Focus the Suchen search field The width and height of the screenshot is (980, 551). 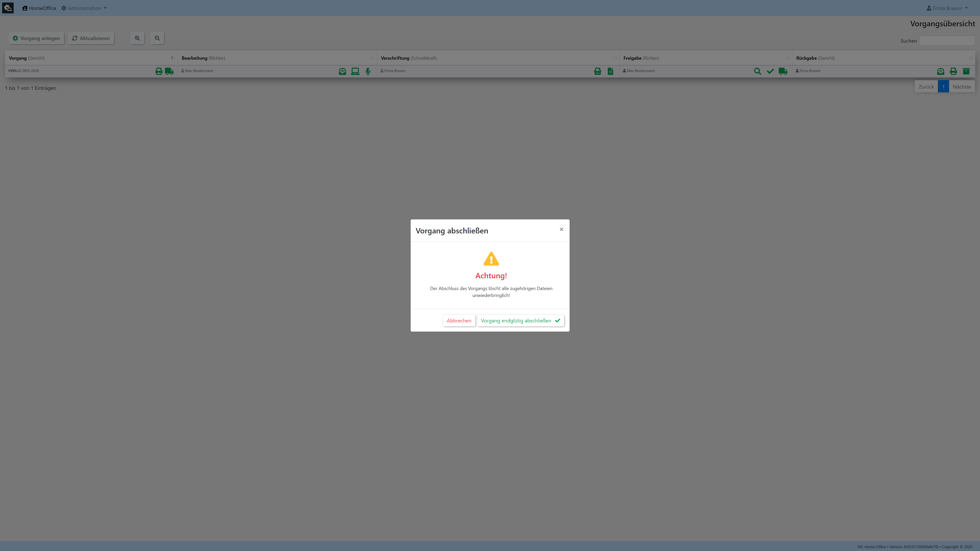pyautogui.click(x=947, y=41)
